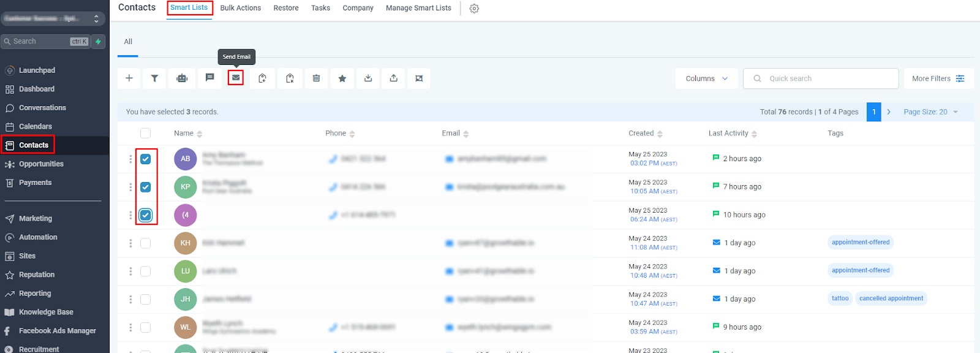Screen dimensions: 980x353
Task: Switch to the Bulk Actions tab
Action: pos(241,8)
